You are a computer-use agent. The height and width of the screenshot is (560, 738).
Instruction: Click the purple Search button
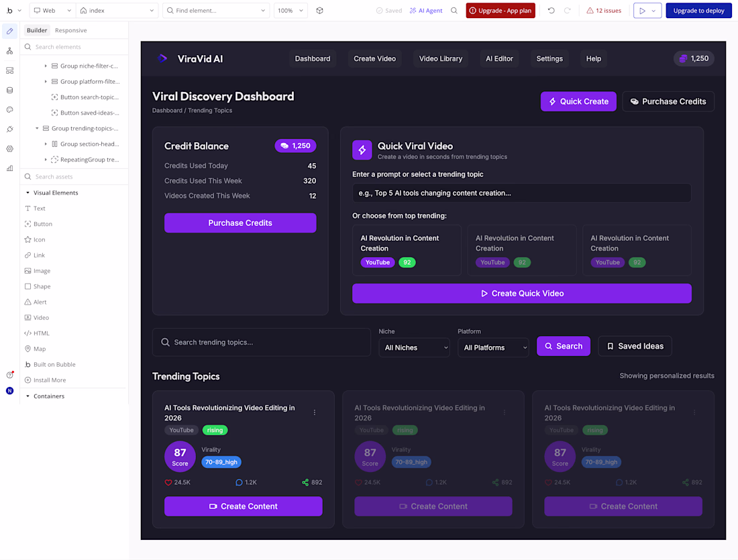coord(564,346)
